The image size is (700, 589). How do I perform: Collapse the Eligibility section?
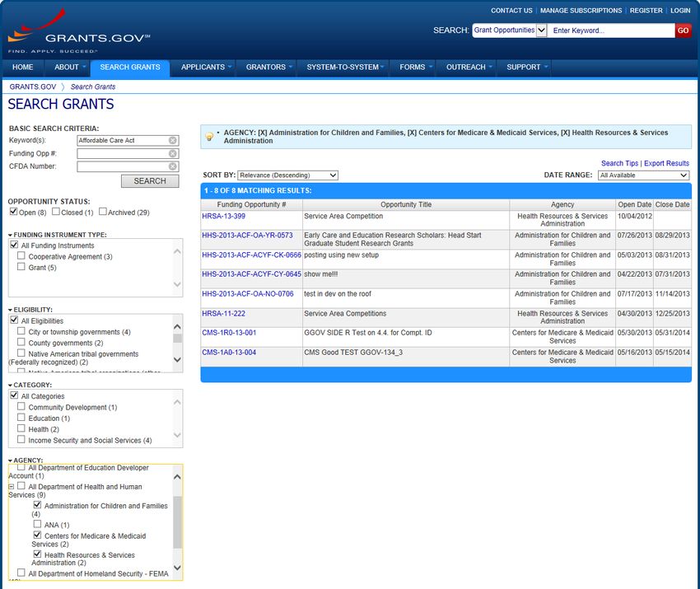coord(10,310)
